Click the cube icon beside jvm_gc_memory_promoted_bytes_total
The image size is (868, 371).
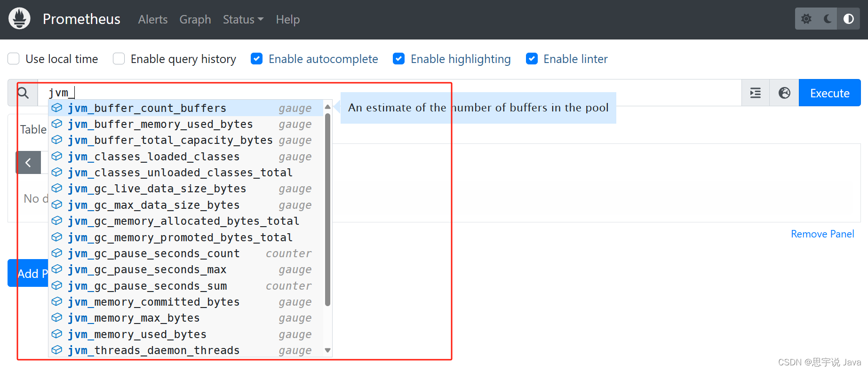[x=57, y=237]
